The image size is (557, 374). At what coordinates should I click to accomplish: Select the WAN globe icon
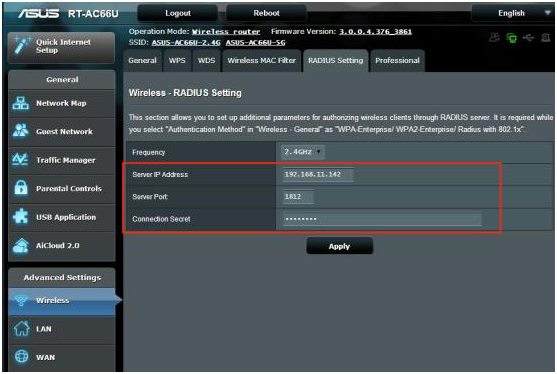(21, 356)
